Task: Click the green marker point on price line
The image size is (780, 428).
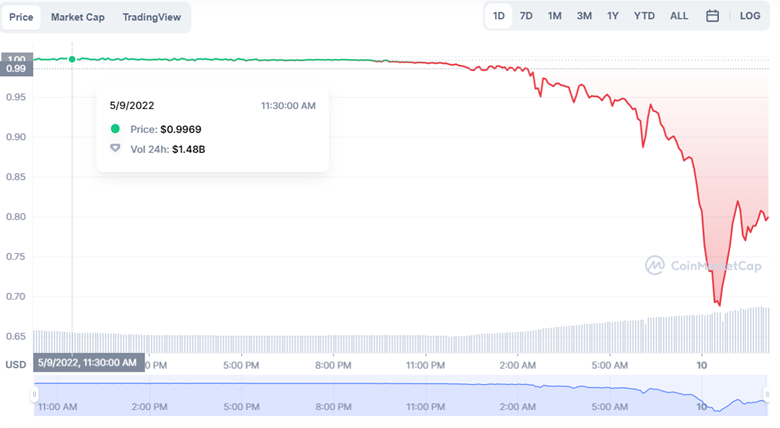Action: [72, 59]
